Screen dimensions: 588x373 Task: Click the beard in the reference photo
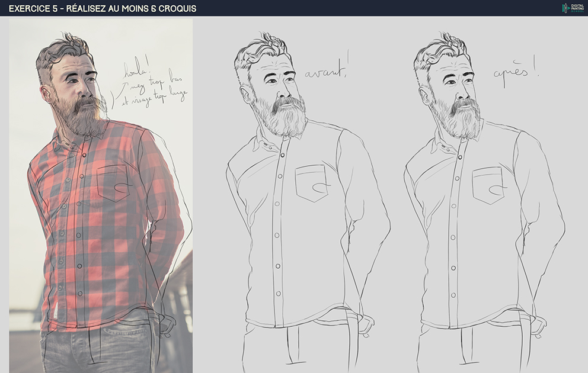[x=83, y=118]
